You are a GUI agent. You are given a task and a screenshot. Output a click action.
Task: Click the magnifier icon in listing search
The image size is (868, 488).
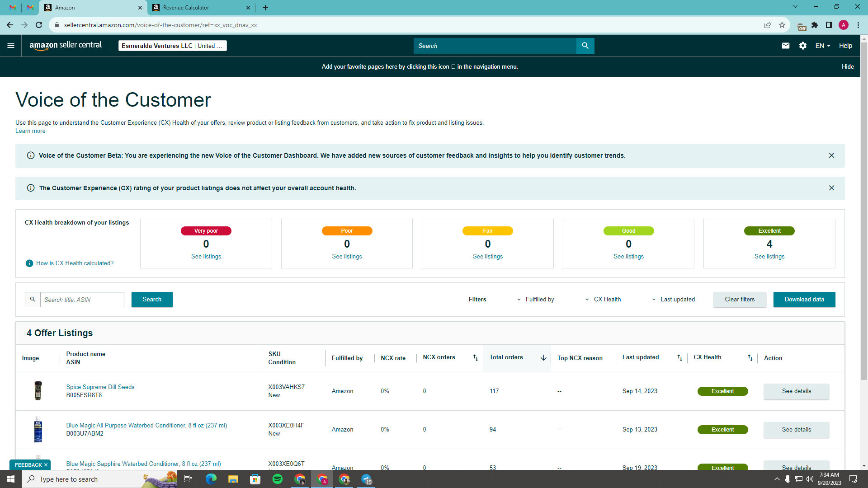click(x=33, y=300)
